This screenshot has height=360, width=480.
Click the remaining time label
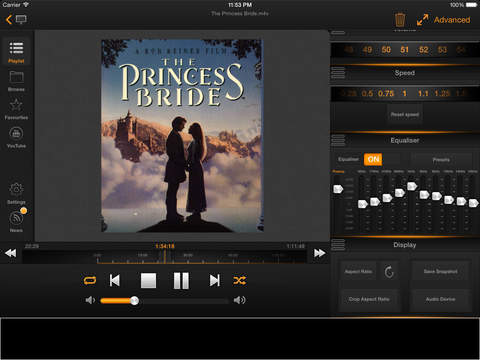coord(295,246)
